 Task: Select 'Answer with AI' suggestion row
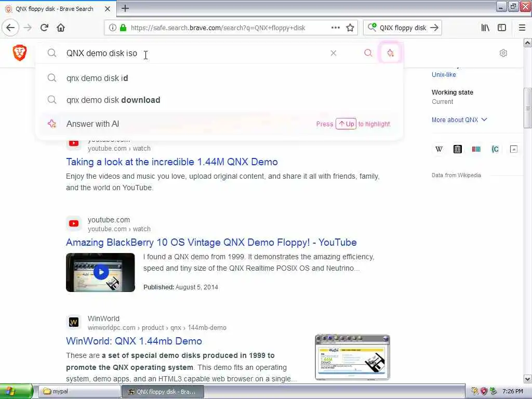coord(219,124)
